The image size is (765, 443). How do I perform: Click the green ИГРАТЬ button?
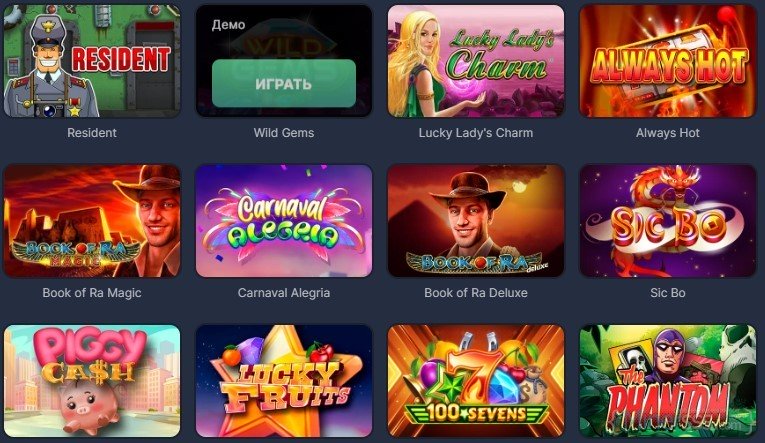pyautogui.click(x=284, y=83)
